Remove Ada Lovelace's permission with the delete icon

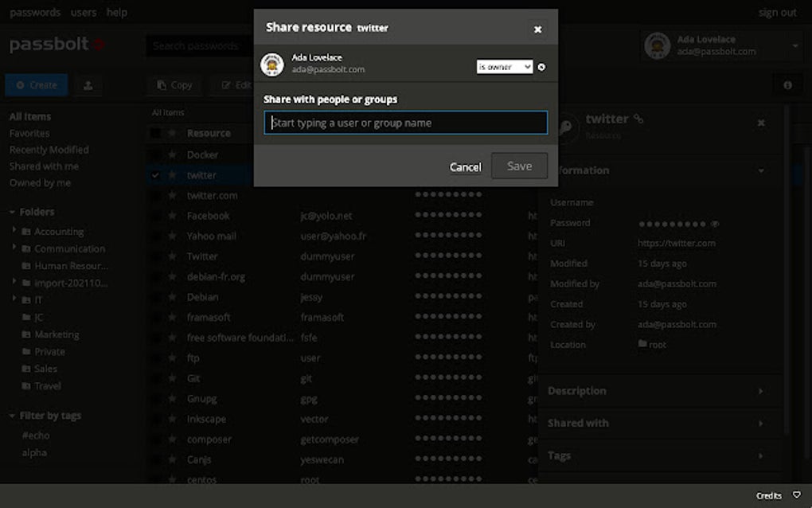541,68
